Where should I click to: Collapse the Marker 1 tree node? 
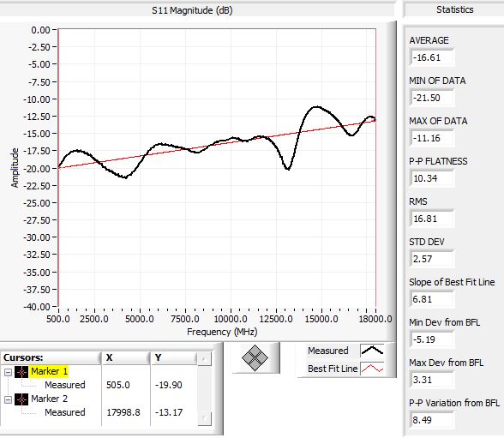(8, 372)
